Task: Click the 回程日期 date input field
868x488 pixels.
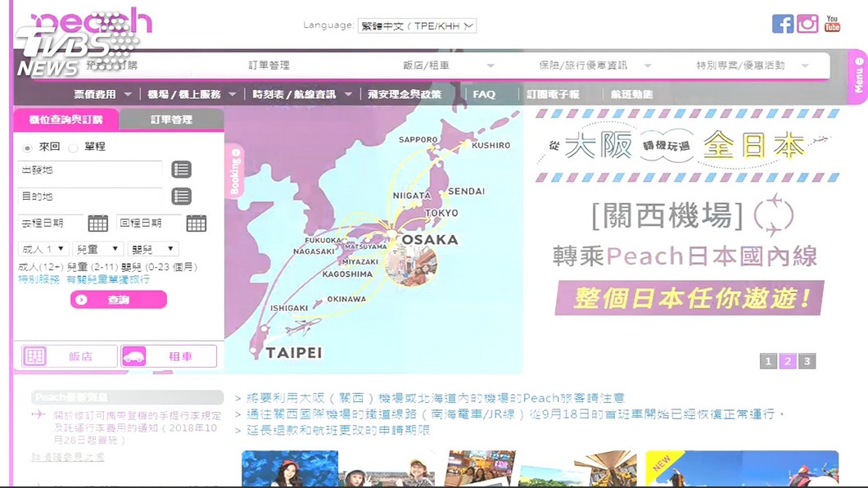Action: 149,223
